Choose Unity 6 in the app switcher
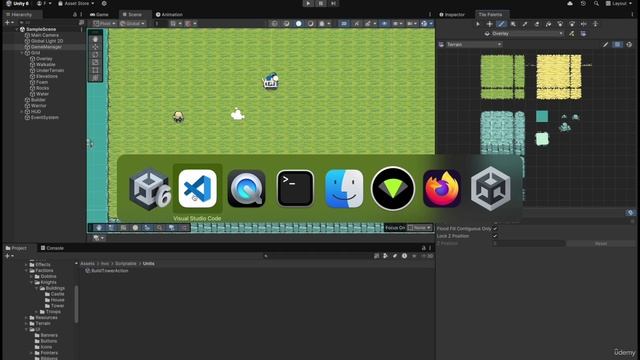Viewport: 640px width, 360px height. (x=149, y=189)
